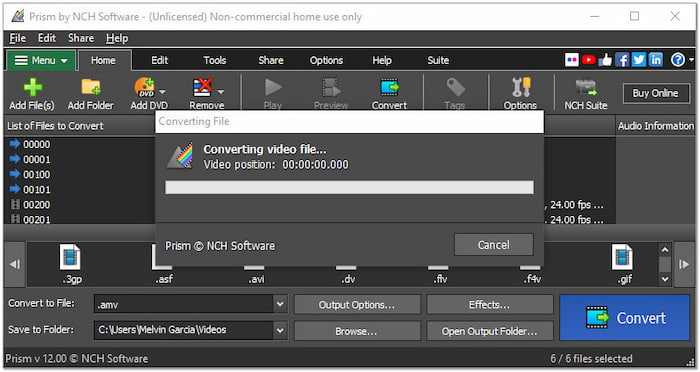Image resolution: width=700 pixels, height=372 pixels.
Task: Click the Tags toolbar icon
Action: point(455,87)
